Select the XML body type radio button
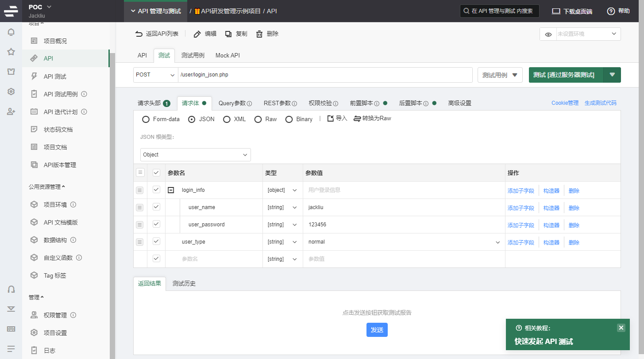The height and width of the screenshot is (359, 644). (x=227, y=119)
